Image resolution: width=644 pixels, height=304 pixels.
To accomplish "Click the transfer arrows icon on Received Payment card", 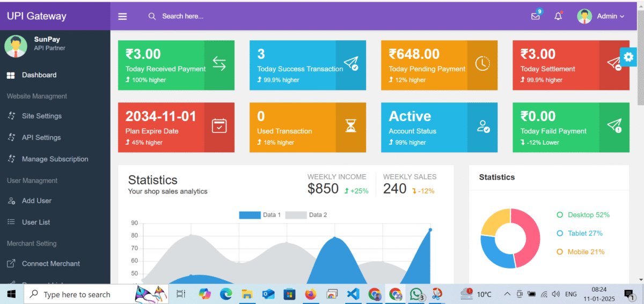I will [x=219, y=64].
